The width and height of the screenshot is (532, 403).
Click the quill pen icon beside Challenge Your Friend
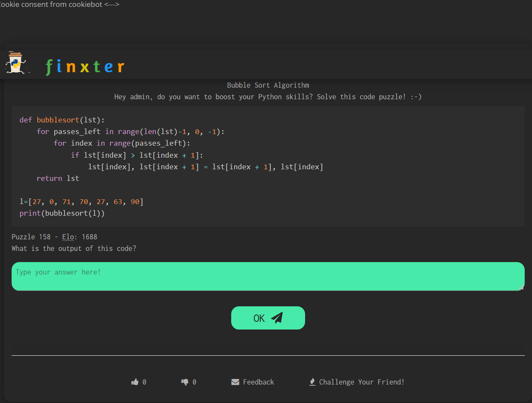312,382
